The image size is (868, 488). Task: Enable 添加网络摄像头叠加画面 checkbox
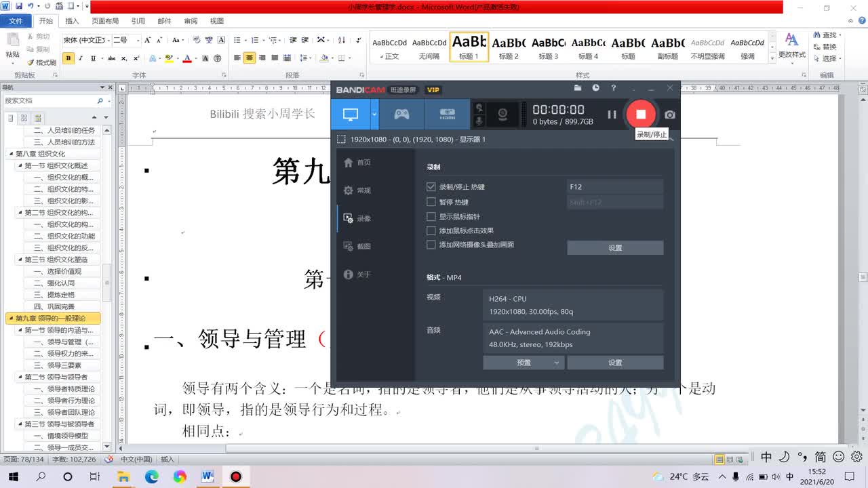431,245
